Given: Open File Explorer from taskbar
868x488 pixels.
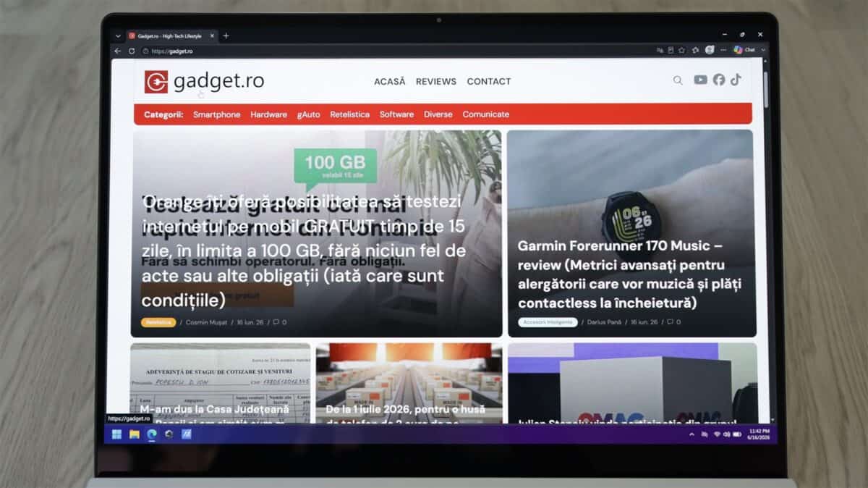Looking at the screenshot, I should (x=134, y=434).
